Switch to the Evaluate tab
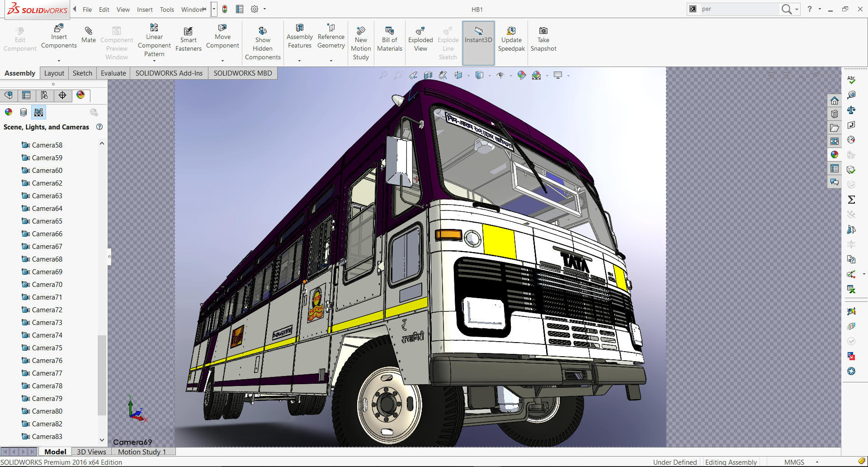Image resolution: width=868 pixels, height=467 pixels. 113,73
